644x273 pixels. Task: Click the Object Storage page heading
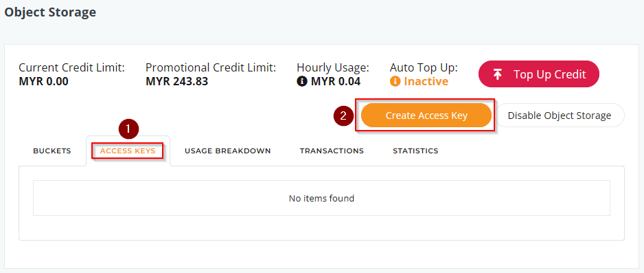click(x=50, y=12)
